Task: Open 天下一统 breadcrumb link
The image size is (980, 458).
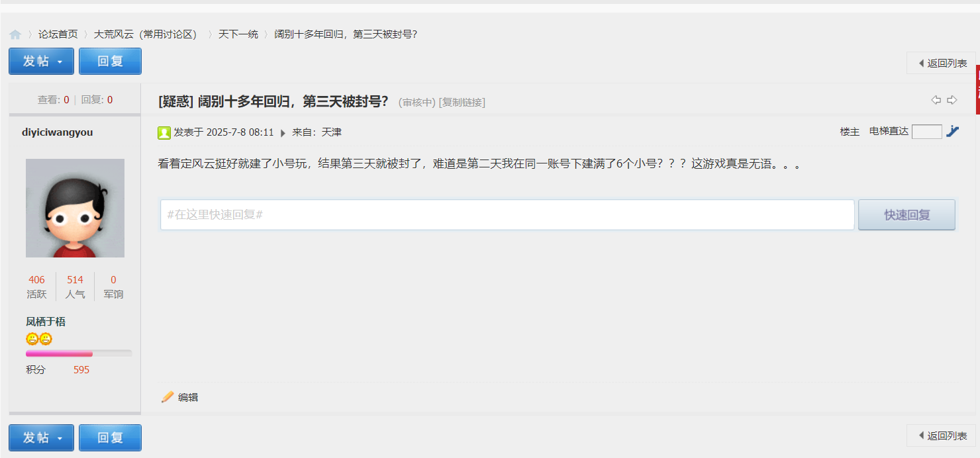Action: click(238, 34)
